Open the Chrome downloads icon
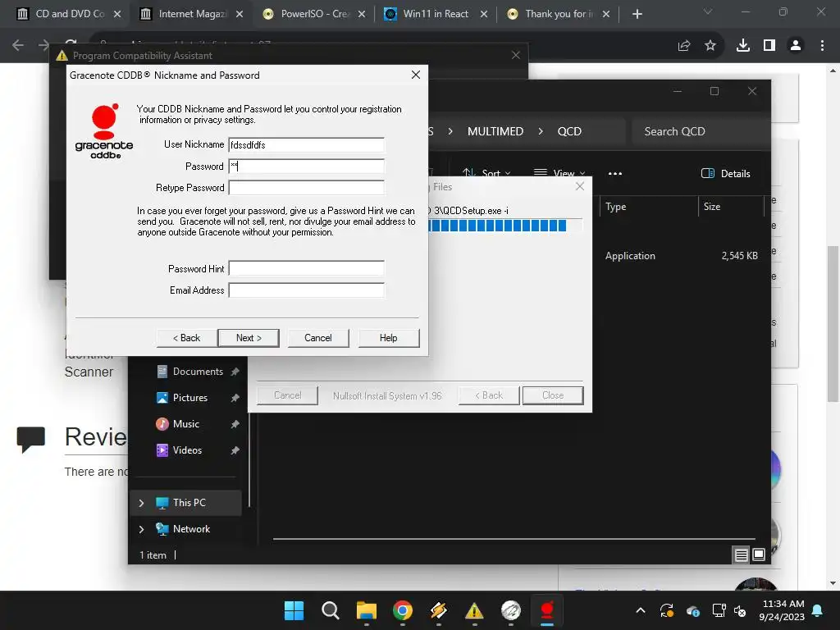Viewport: 840px width, 630px height. (x=743, y=46)
